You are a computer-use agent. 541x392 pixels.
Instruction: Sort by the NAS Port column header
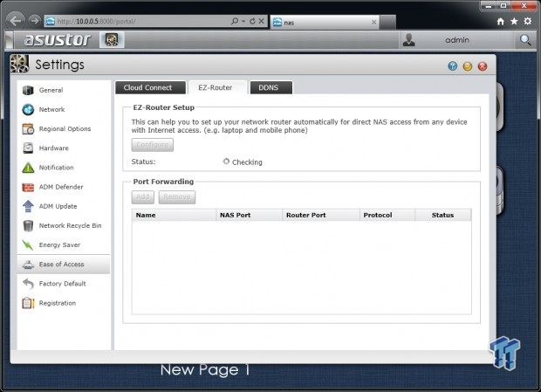(x=249, y=215)
